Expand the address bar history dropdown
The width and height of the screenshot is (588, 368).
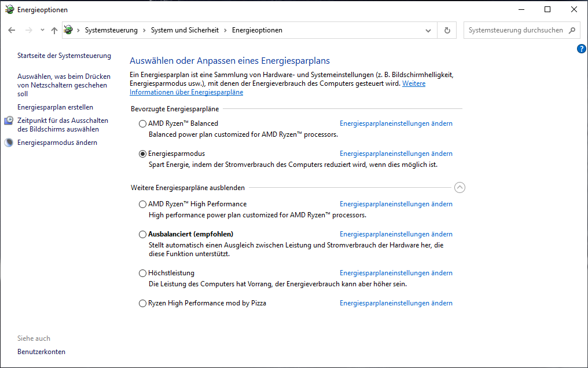click(428, 30)
